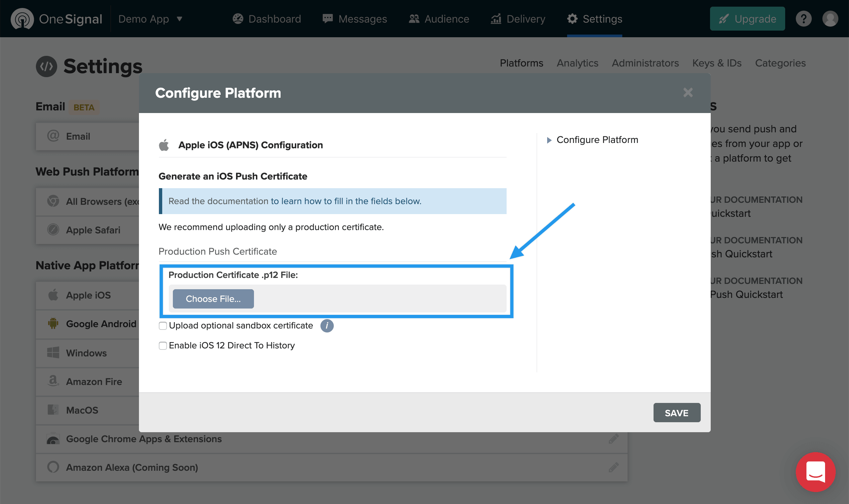849x504 pixels.
Task: Open the documentation link in blue banner
Action: 346,201
